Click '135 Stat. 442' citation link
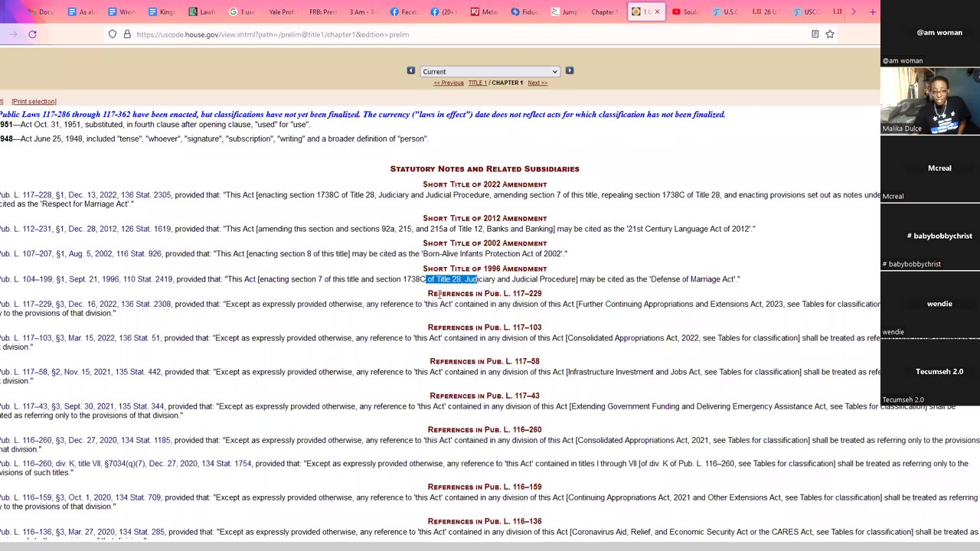Screen dimensions: 980x551 tap(138, 372)
